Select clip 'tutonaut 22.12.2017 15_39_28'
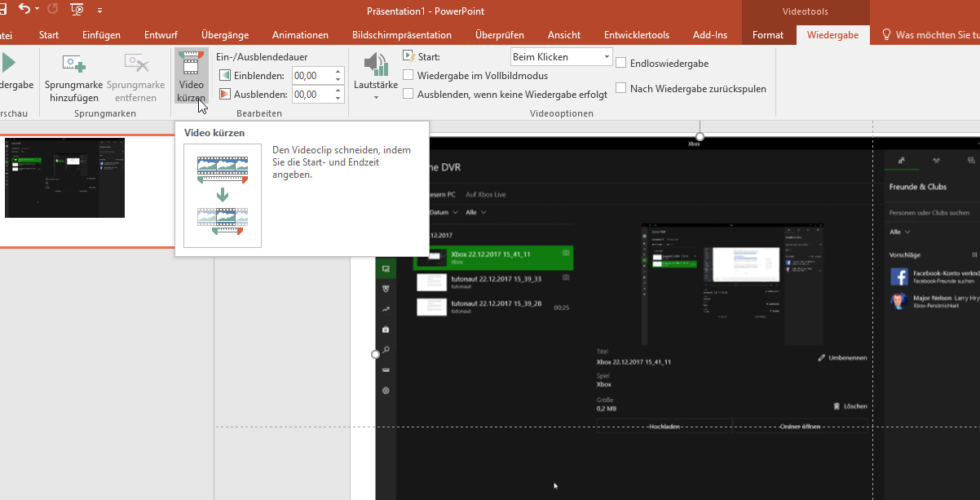 (x=492, y=307)
